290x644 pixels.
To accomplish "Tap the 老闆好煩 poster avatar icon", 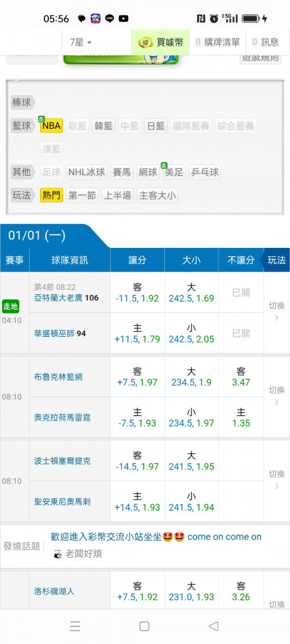I will coord(58,554).
